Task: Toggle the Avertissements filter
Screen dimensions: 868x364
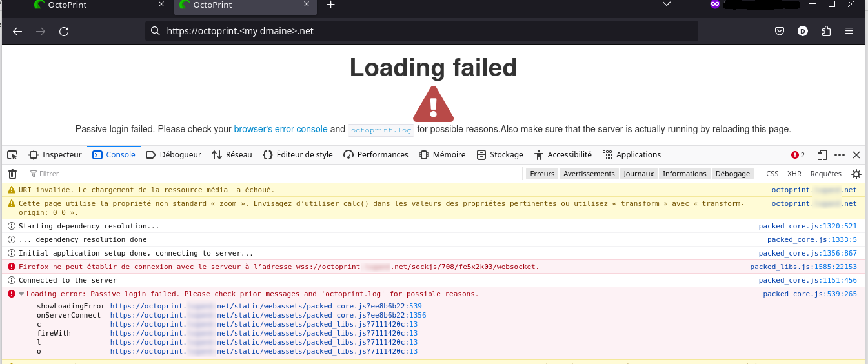Action: click(x=589, y=174)
